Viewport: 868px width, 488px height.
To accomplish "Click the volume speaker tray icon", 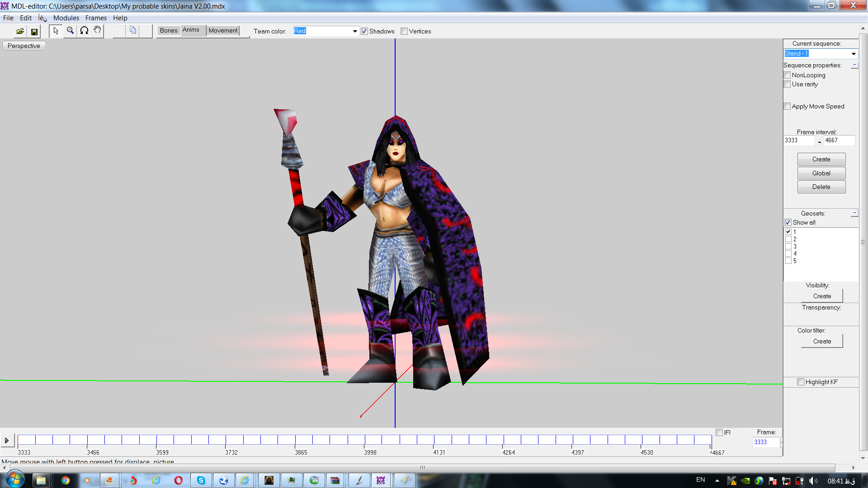I will tap(813, 481).
